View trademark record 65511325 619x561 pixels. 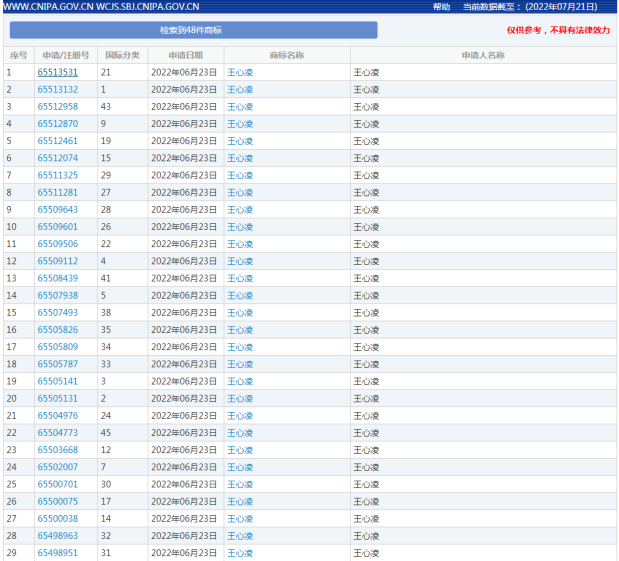[x=57, y=175]
